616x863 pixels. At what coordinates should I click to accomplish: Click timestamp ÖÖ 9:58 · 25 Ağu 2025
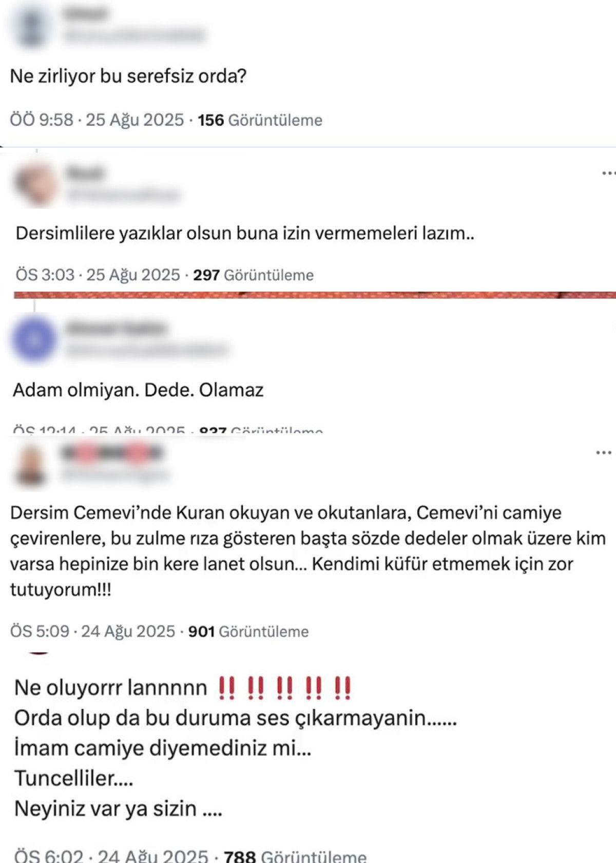coord(97,120)
